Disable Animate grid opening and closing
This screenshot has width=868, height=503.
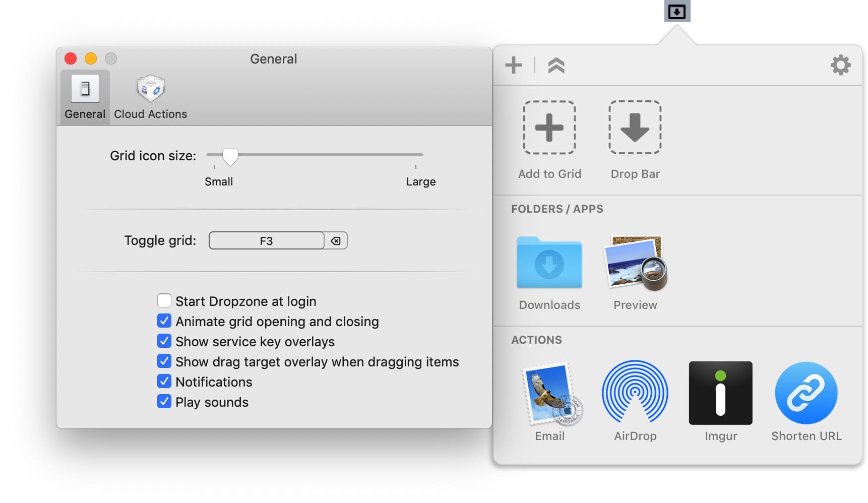click(164, 321)
